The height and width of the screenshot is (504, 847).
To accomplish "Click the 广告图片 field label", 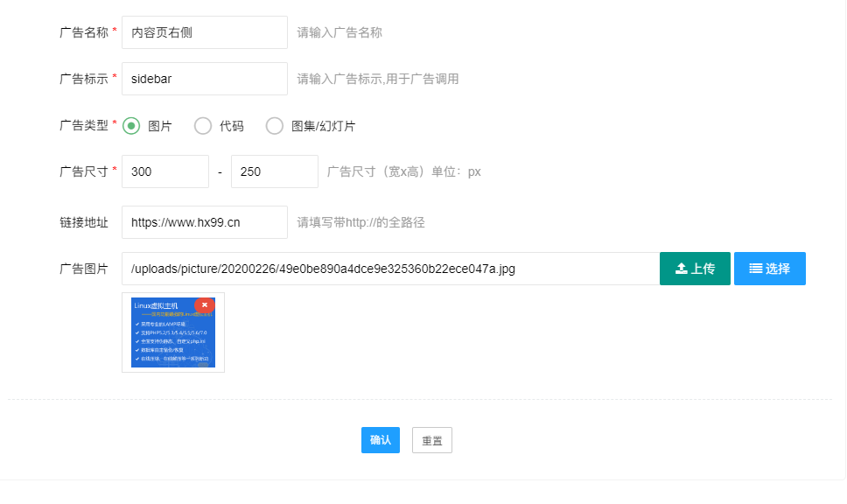I will click(84, 269).
